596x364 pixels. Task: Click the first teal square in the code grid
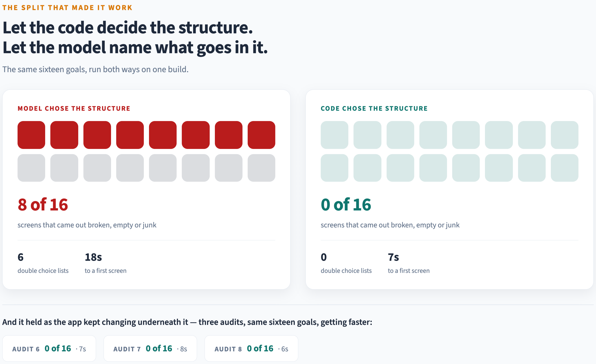pos(335,135)
